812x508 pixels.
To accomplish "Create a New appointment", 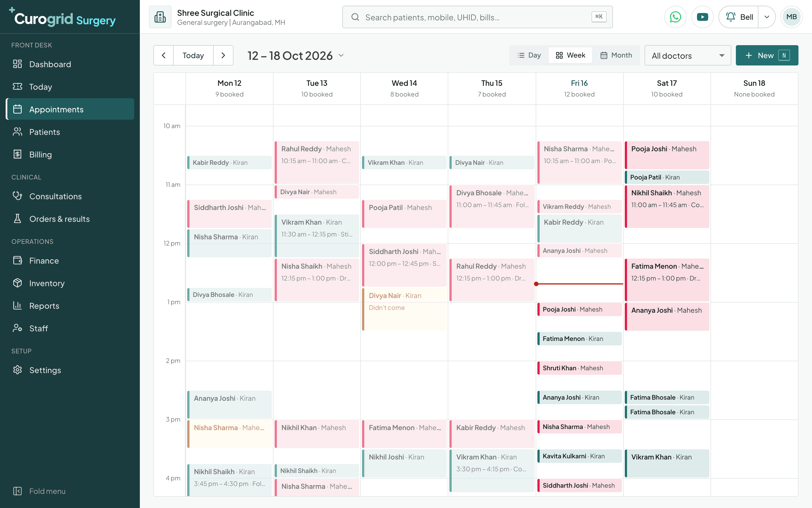I will [x=767, y=55].
